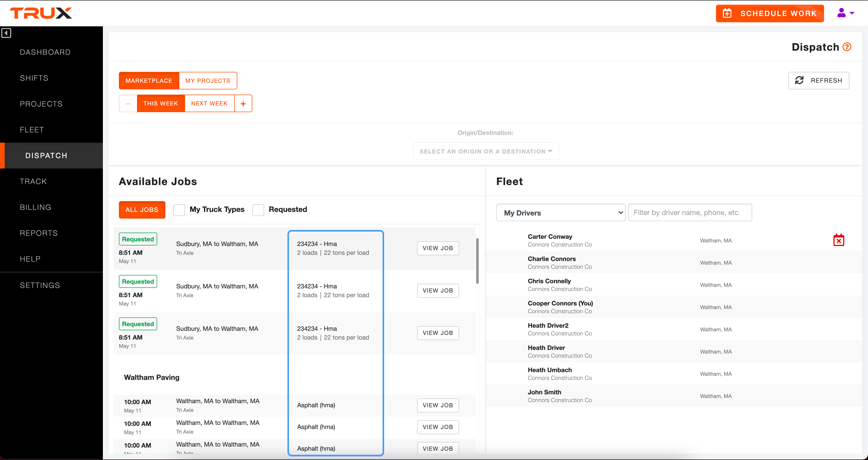Viewport: 868px width, 460px height.
Task: Expand the My Drivers select box
Action: pyautogui.click(x=561, y=213)
